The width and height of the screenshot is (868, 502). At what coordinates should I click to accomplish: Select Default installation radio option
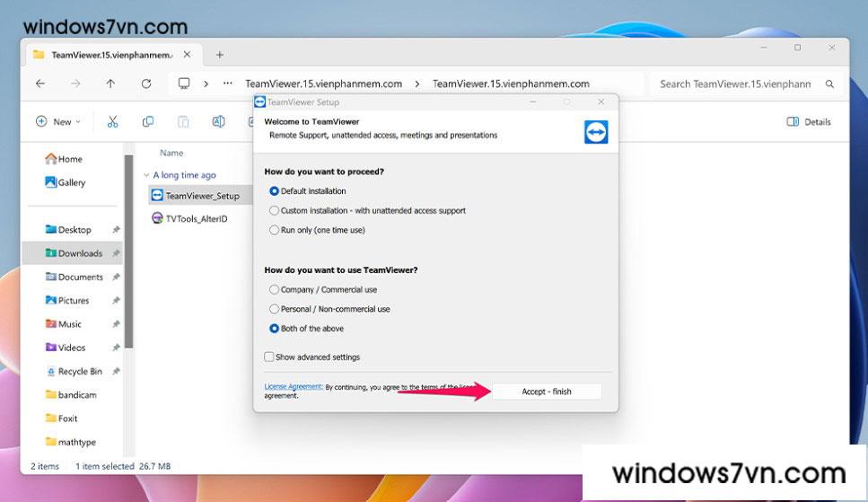pos(308,190)
